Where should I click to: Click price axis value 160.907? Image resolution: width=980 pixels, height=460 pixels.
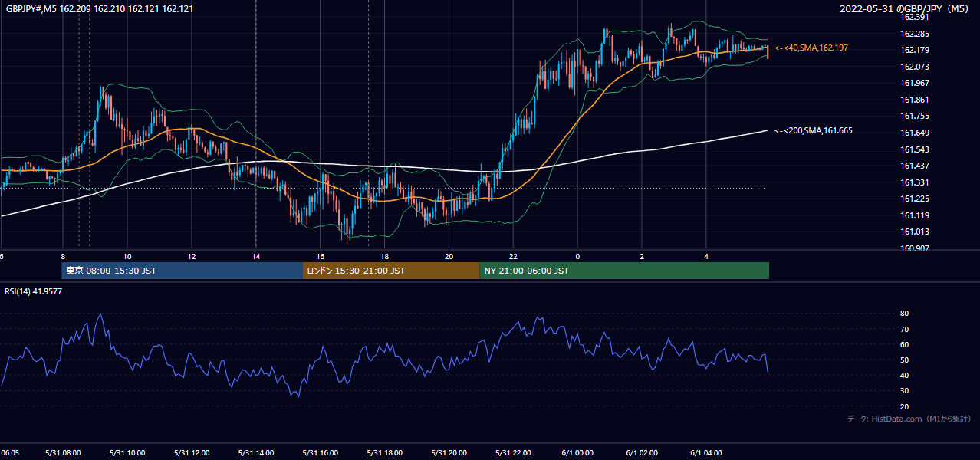(914, 248)
